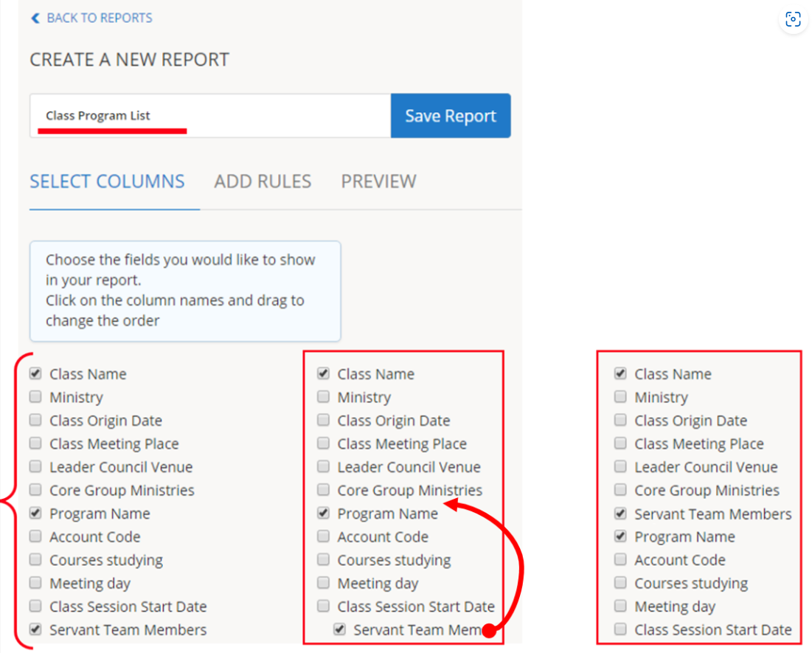Click the Class Program List name field

click(210, 116)
